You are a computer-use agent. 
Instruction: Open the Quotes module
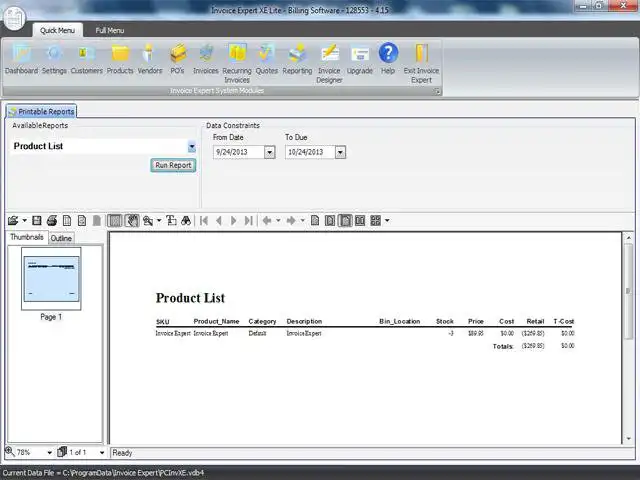[x=267, y=60]
